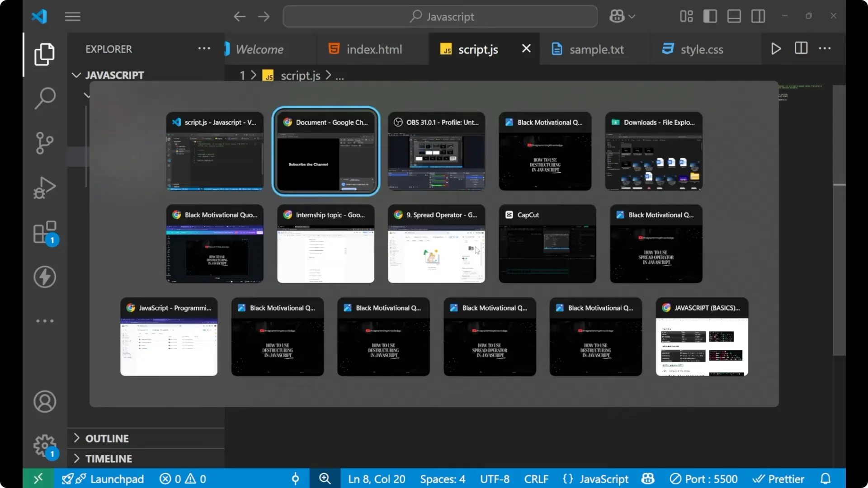This screenshot has width=868, height=488.
Task: Toggle the secondary side bar layout button
Action: pos(758,17)
